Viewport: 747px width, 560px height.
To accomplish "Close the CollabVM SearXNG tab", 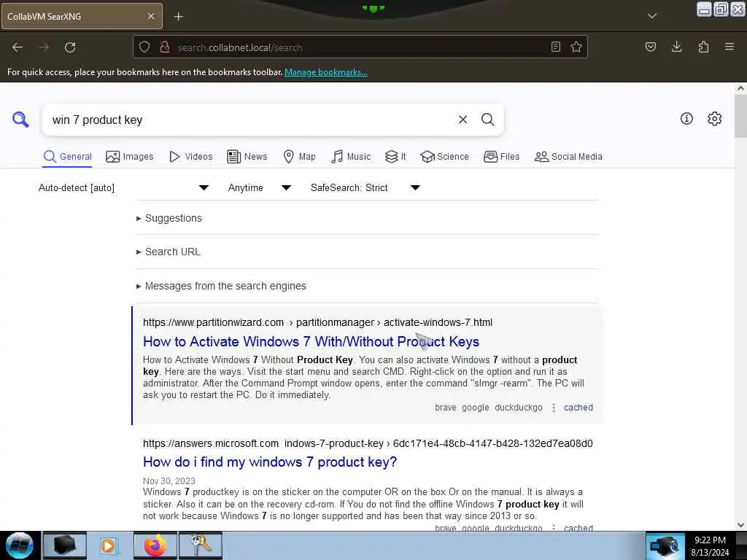I will click(x=151, y=16).
